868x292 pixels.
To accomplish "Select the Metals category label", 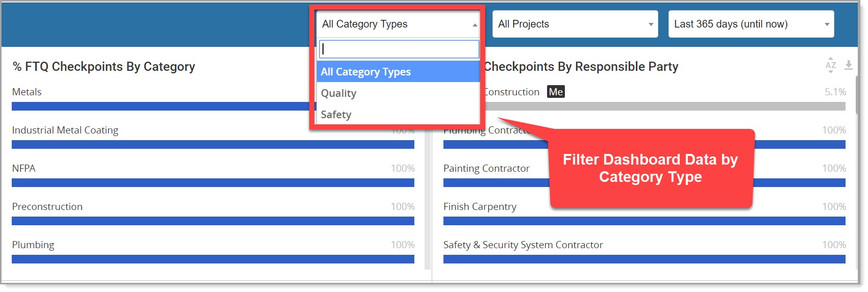I will tap(27, 92).
